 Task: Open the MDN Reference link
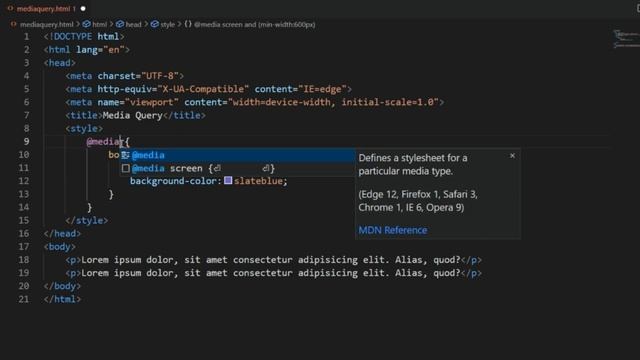pos(393,230)
